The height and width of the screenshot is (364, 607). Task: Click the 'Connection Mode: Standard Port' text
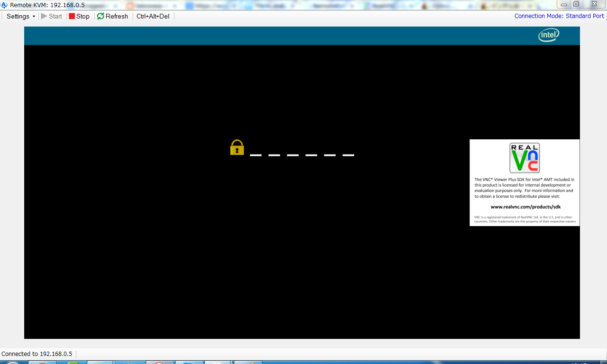point(559,16)
